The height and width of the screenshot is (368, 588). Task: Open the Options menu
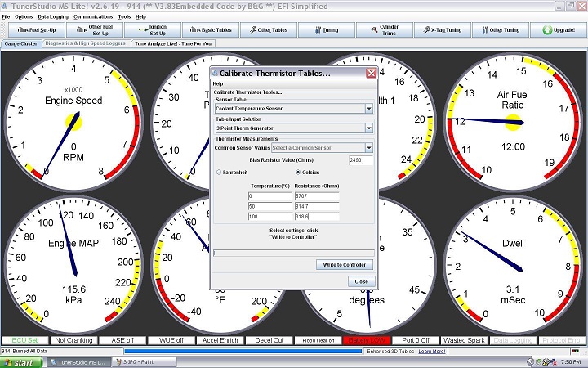click(24, 17)
